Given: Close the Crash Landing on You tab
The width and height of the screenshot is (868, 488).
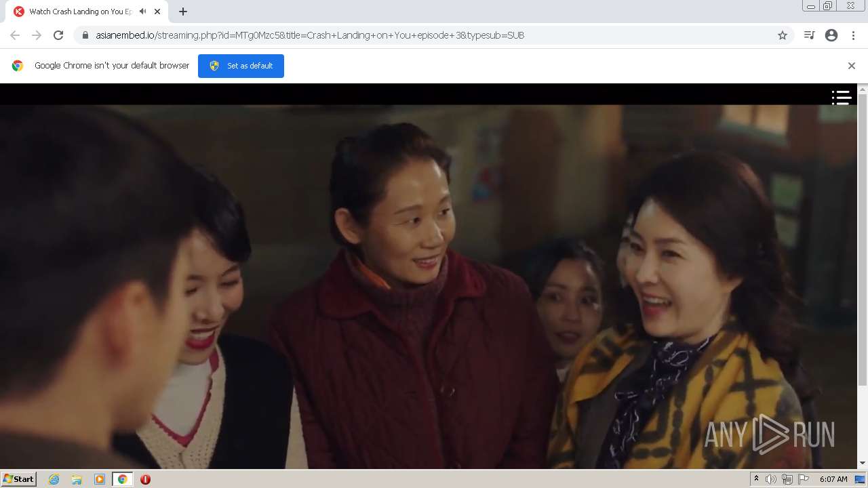Looking at the screenshot, I should point(157,12).
